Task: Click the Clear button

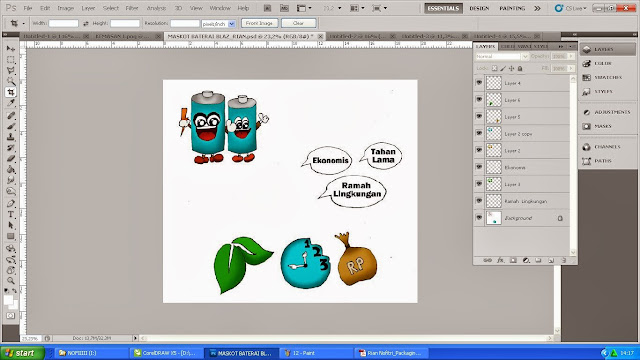Action: tap(298, 23)
